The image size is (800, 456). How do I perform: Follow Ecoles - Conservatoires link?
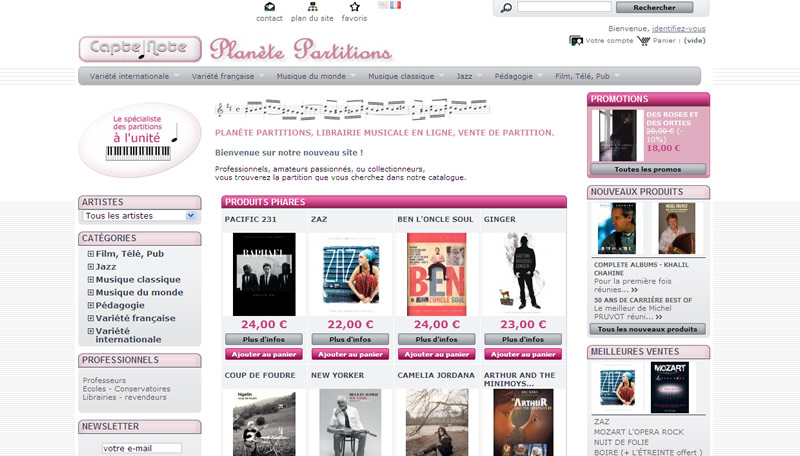pyautogui.click(x=127, y=389)
